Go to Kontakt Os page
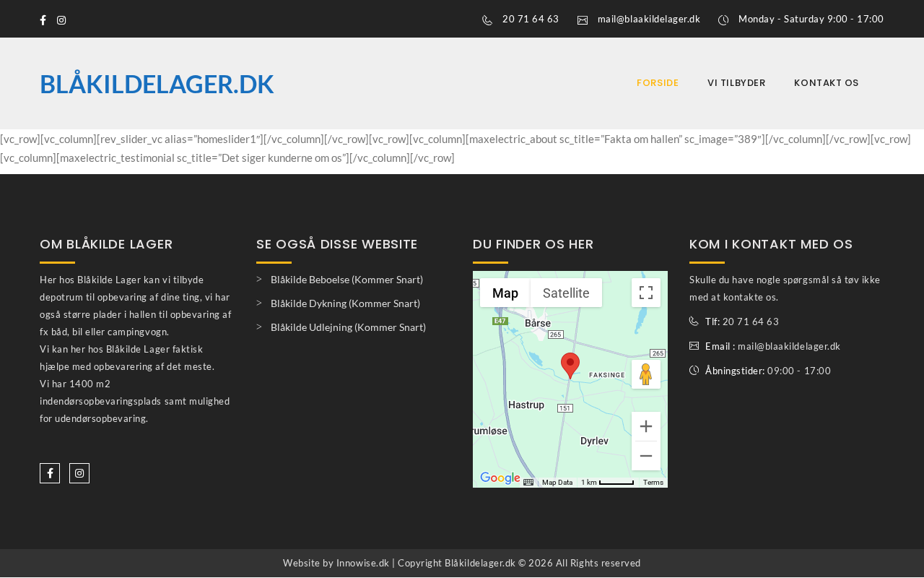 (826, 83)
